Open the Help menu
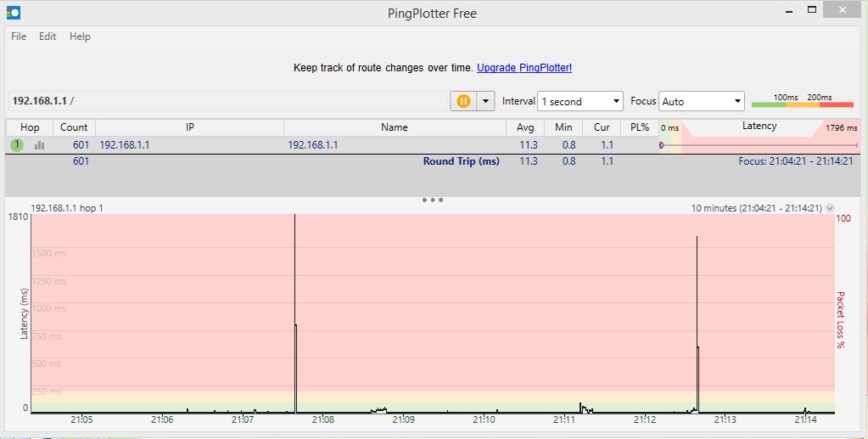Viewport: 868px width, 439px height. pyautogui.click(x=80, y=37)
